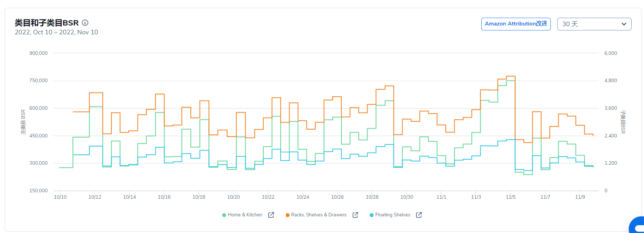The image size is (644, 233).
Task: Open Home & Kitchen external link icon
Action: 271,215
